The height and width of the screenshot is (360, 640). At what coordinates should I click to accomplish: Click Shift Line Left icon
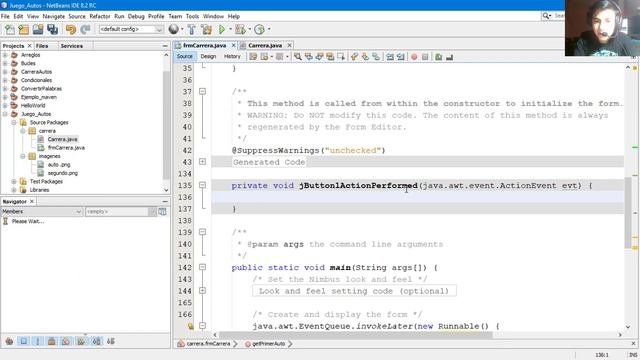coord(390,57)
